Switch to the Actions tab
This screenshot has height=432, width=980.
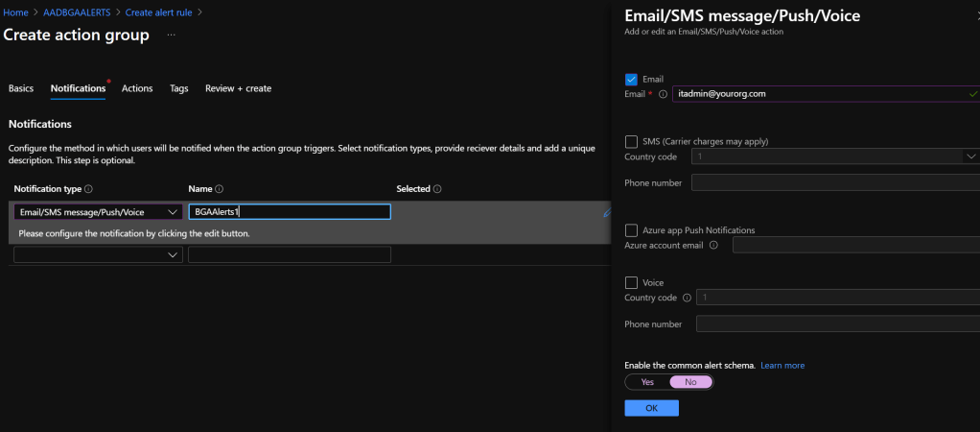pos(137,88)
